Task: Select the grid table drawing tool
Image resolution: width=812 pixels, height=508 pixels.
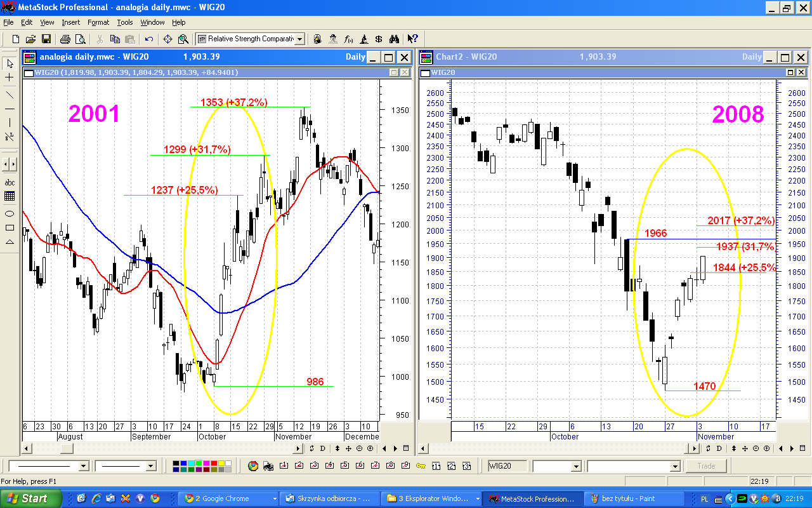Action: coord(10,196)
